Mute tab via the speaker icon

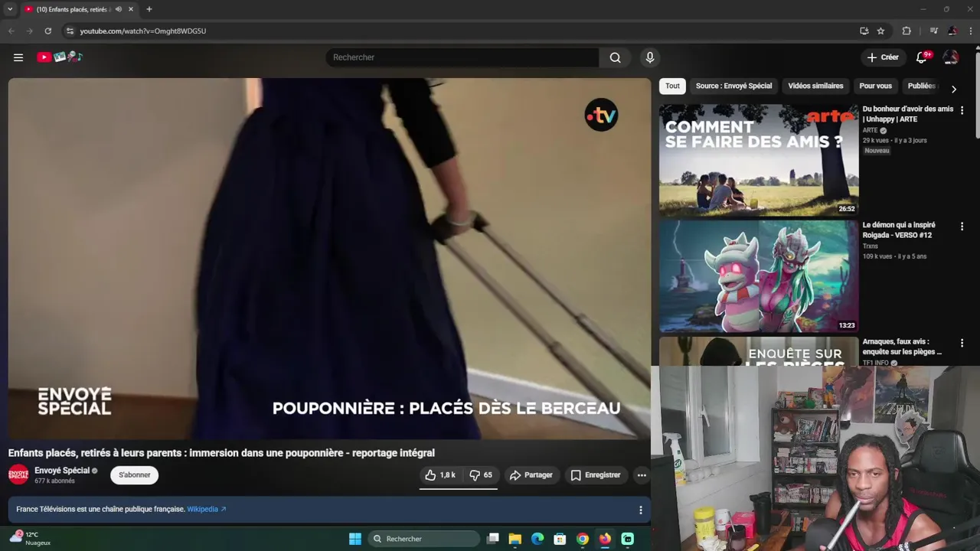[118, 9]
